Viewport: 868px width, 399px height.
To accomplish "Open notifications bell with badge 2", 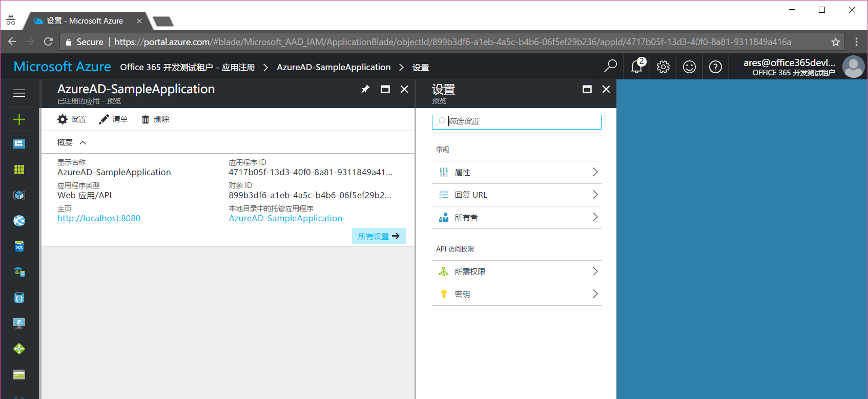I will (637, 67).
